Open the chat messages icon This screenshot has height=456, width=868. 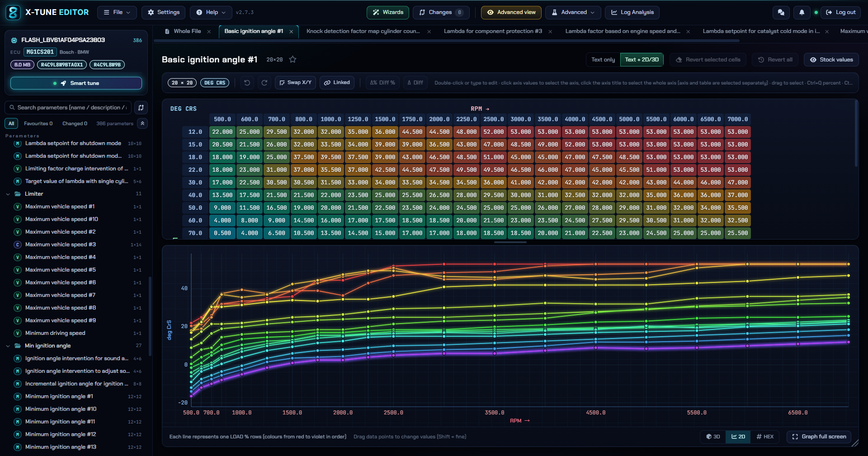(x=781, y=13)
